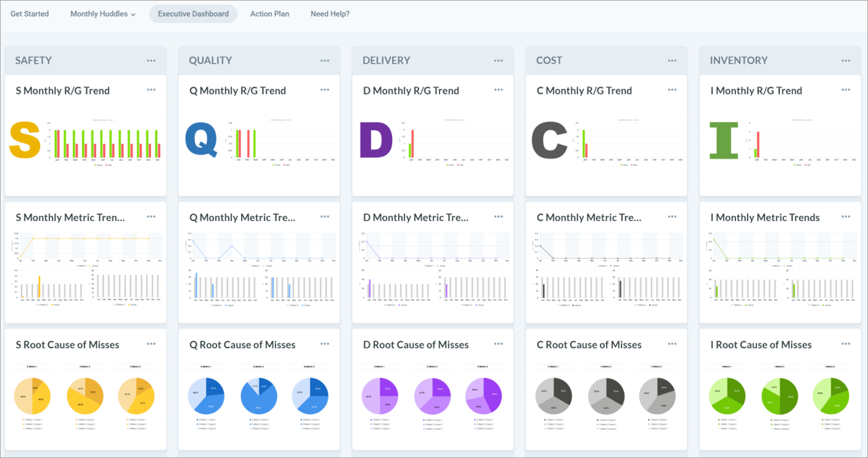Click the Get Started link

[29, 14]
